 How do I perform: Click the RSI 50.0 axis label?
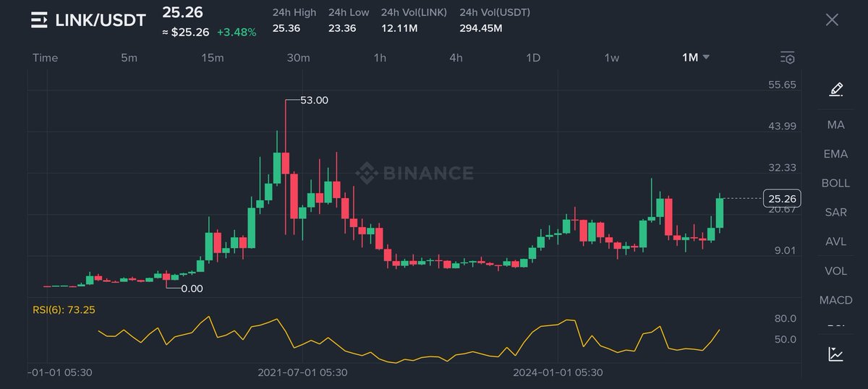coord(786,339)
